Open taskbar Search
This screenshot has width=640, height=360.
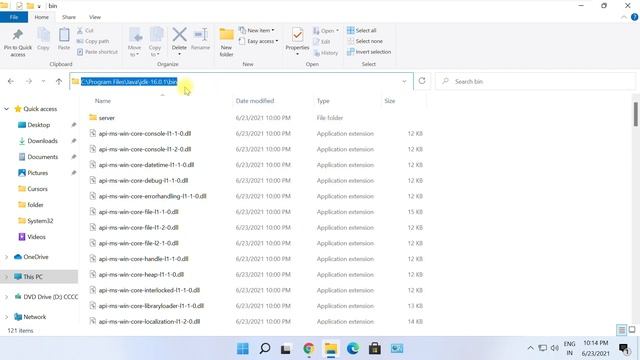[265, 349]
